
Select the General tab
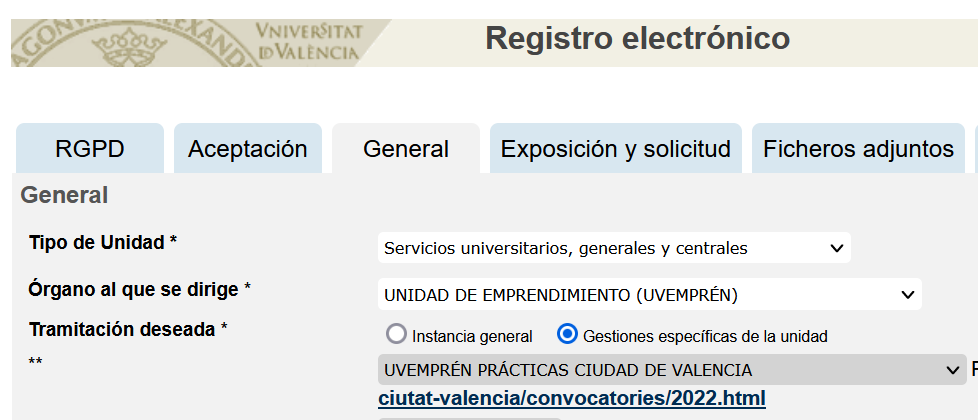406,149
